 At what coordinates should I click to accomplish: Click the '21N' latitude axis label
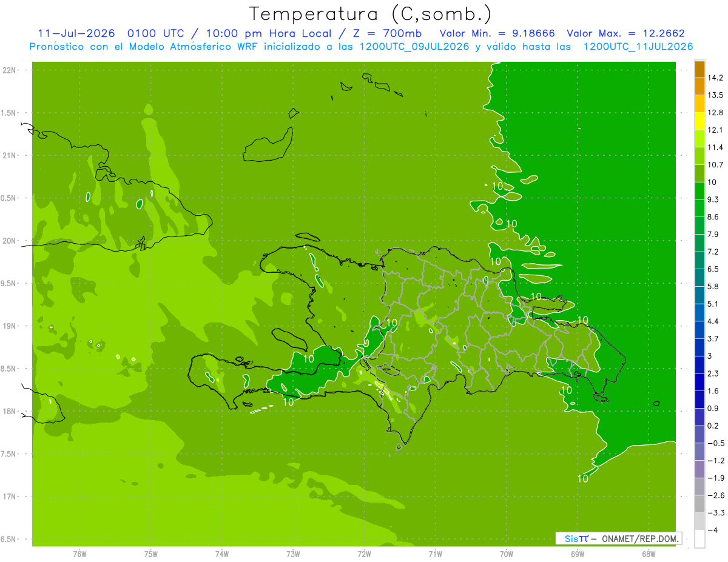10,156
